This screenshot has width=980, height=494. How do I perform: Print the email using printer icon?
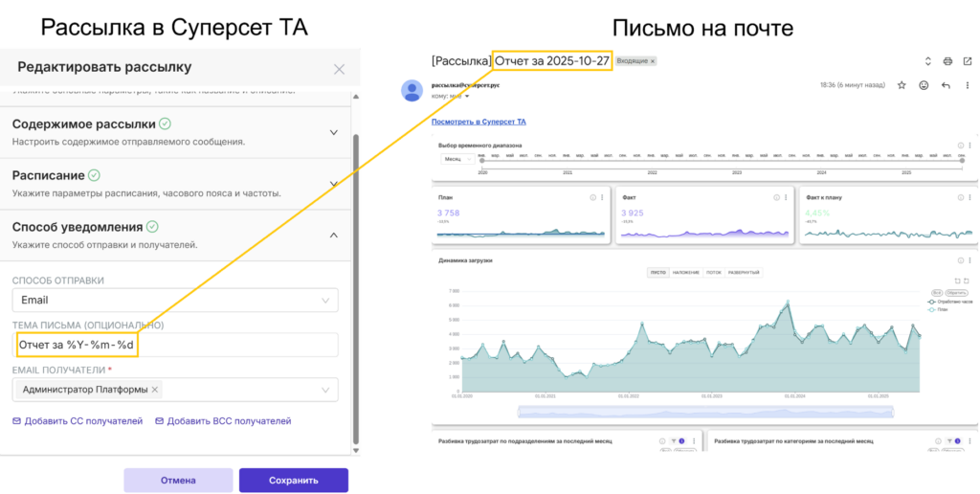pyautogui.click(x=947, y=61)
